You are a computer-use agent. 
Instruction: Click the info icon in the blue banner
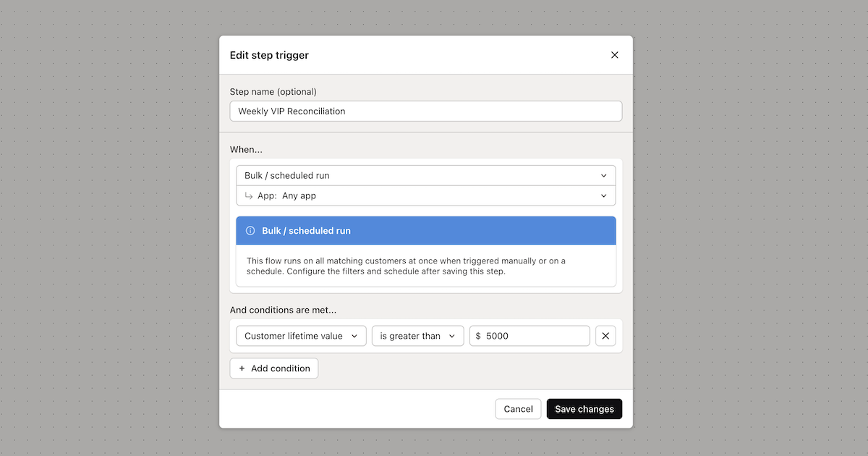pyautogui.click(x=250, y=230)
